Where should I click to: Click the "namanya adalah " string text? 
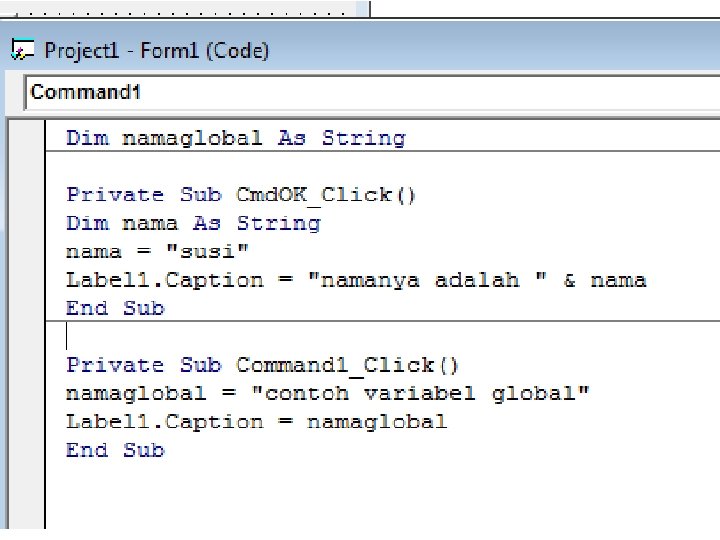tap(432, 280)
